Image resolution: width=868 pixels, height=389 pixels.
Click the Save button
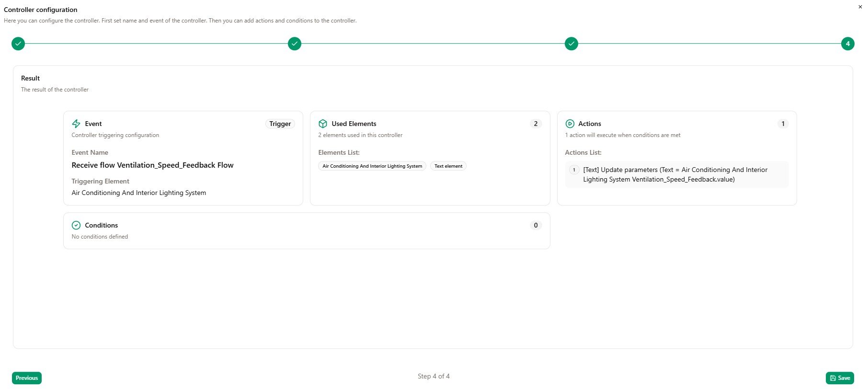[840, 378]
